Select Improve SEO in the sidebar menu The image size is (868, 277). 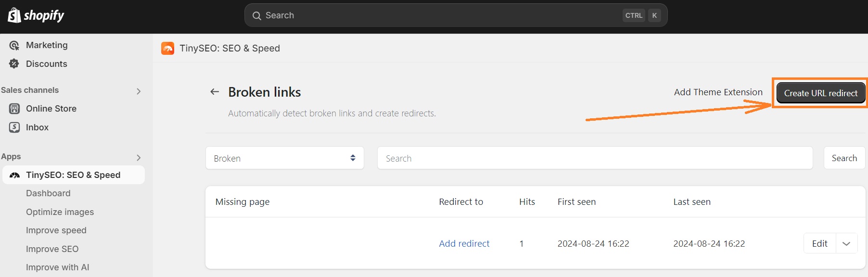[x=52, y=249]
